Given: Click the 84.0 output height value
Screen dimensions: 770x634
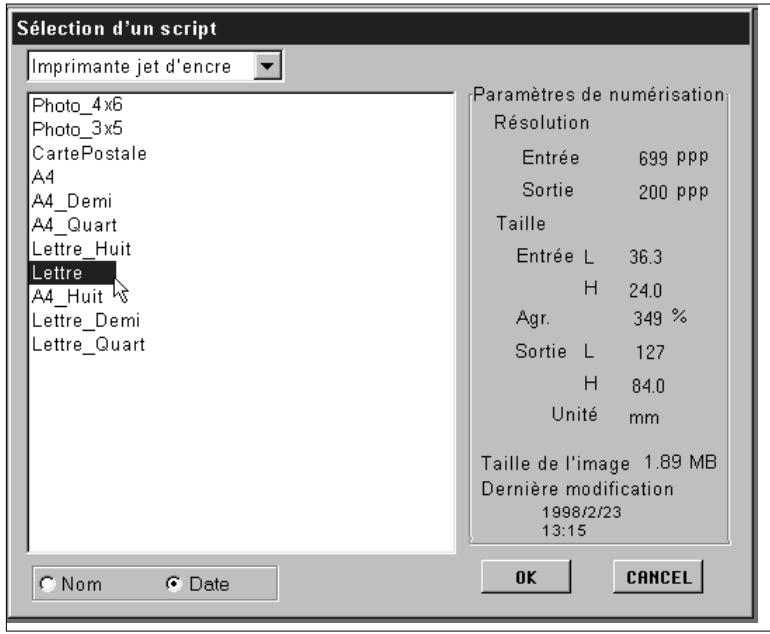Looking at the screenshot, I should pos(648,386).
